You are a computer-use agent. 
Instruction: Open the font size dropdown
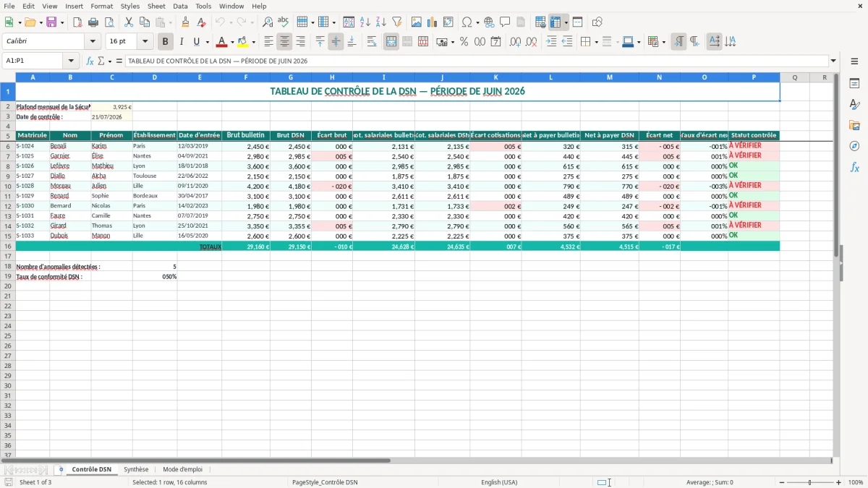coord(145,42)
